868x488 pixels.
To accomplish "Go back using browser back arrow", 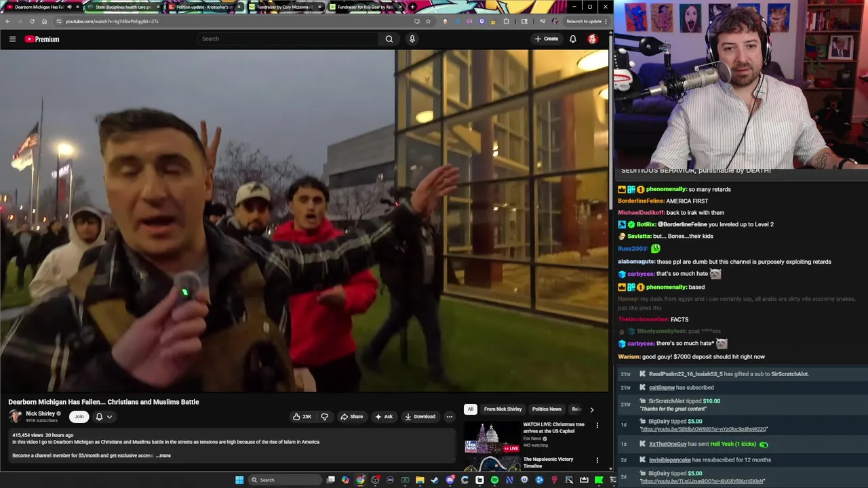I will [7, 21].
